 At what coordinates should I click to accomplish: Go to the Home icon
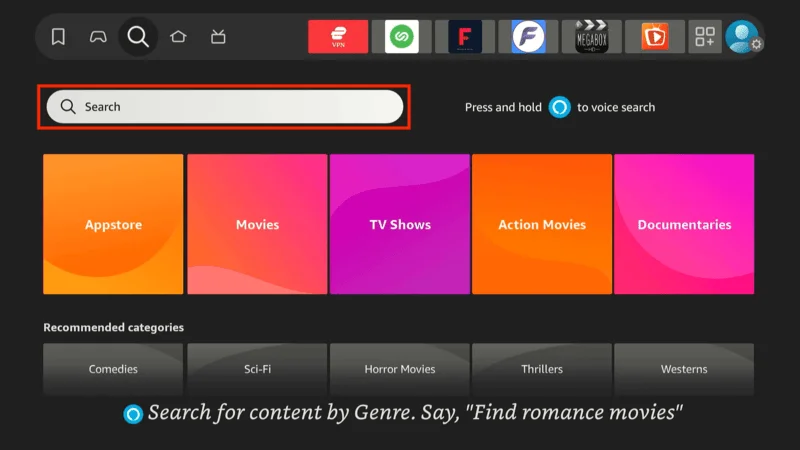click(178, 37)
